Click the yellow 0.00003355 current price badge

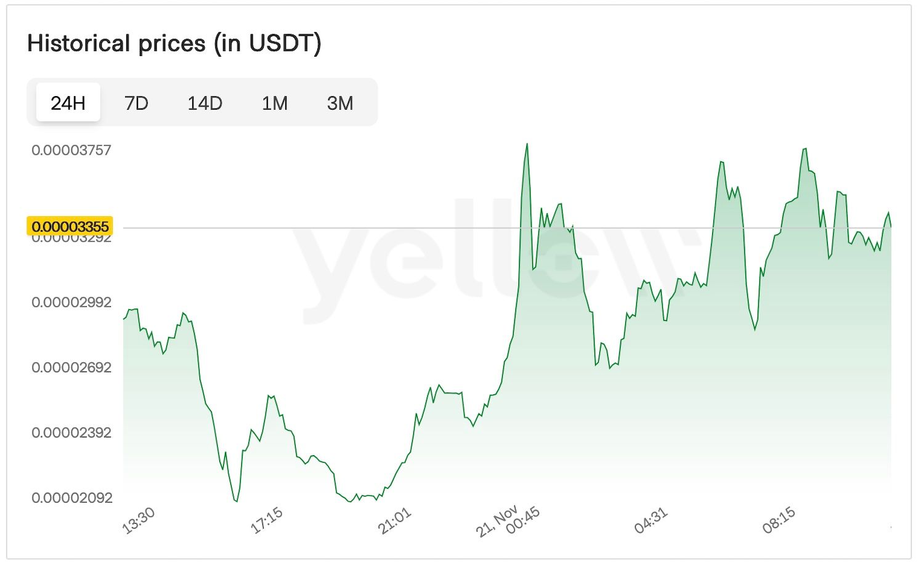(x=70, y=226)
